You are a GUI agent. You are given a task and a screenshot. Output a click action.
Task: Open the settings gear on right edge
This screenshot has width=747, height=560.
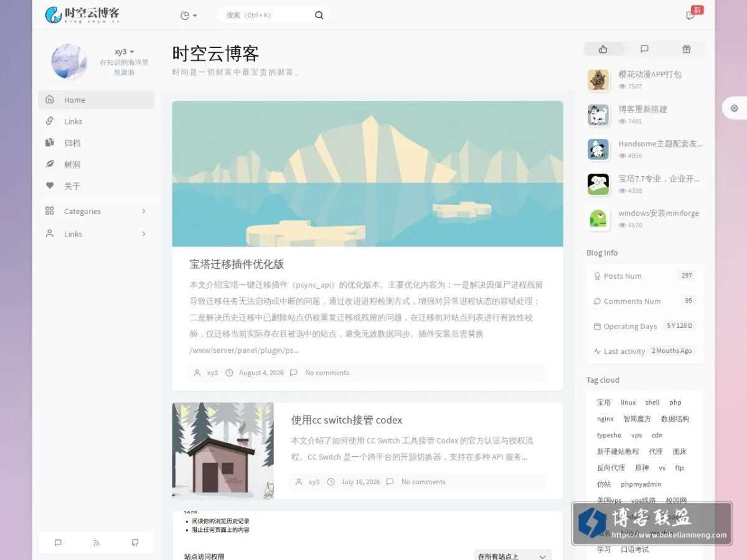coord(735,108)
